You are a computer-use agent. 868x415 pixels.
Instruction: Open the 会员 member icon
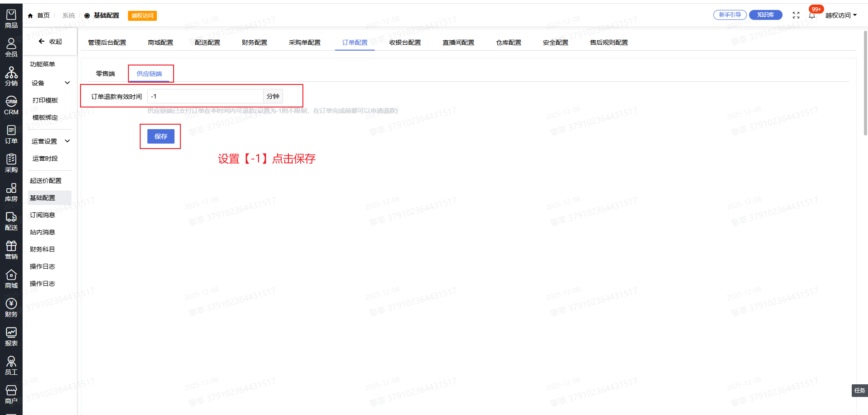coord(11,48)
